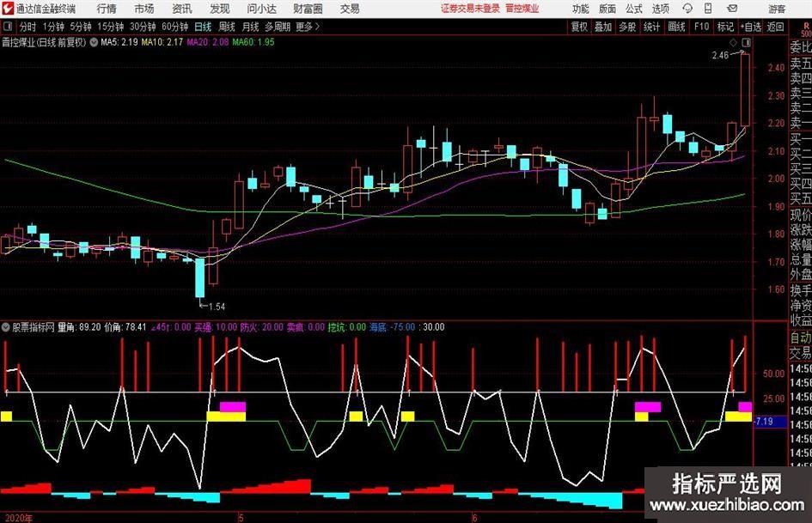The width and height of the screenshot is (812, 523).
Task: Switch to 月线 monthly period tab
Action: 250,27
